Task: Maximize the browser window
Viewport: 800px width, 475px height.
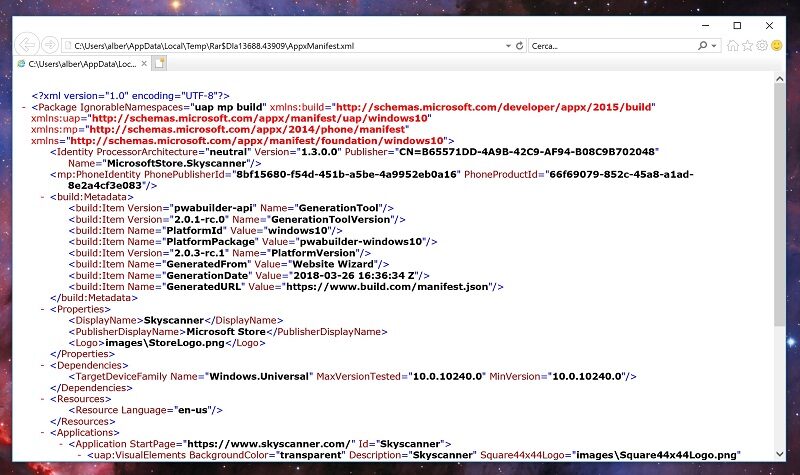Action: click(737, 25)
